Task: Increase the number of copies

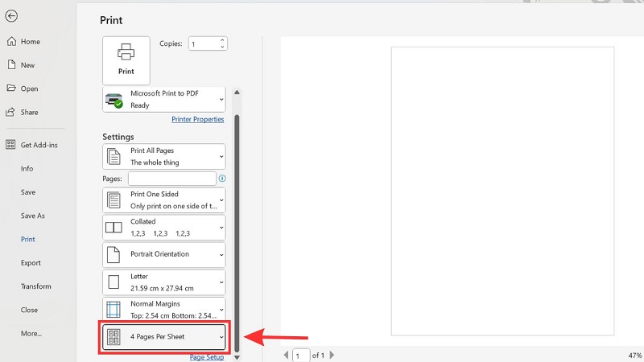Action: point(223,40)
